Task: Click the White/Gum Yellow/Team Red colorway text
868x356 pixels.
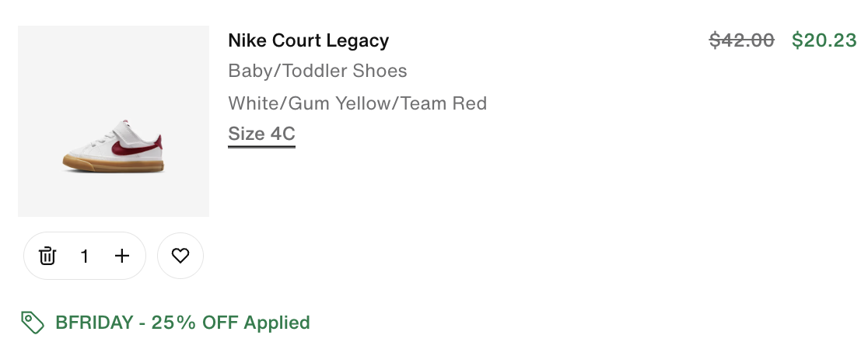Action: pos(357,103)
